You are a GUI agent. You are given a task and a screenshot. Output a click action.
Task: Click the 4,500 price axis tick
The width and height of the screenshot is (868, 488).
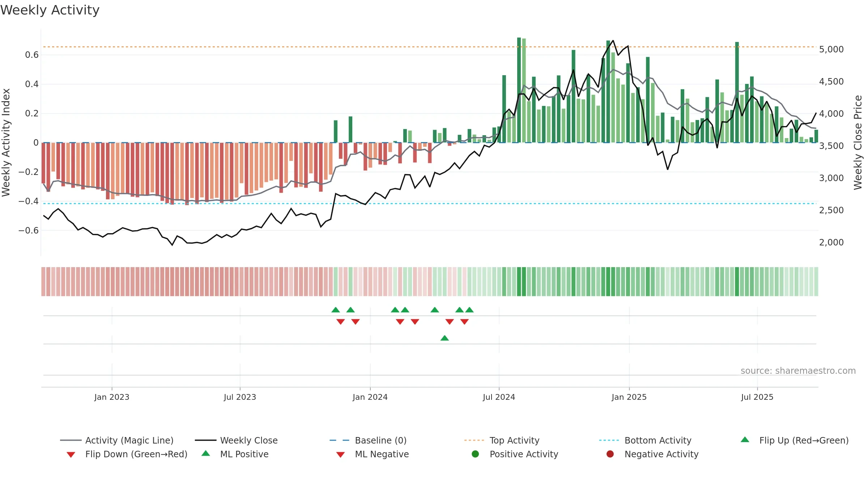(831, 82)
